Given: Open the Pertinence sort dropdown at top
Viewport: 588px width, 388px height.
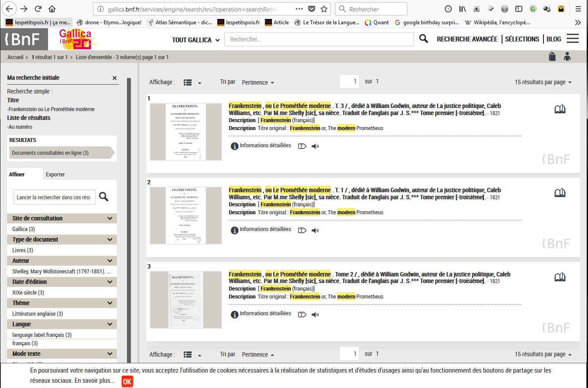Looking at the screenshot, I should tap(258, 82).
